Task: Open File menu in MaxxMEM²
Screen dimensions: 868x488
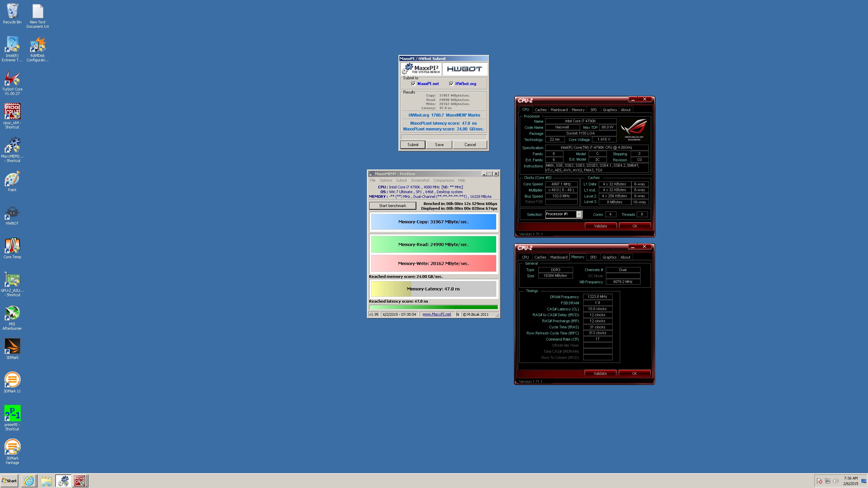Action: tap(373, 180)
